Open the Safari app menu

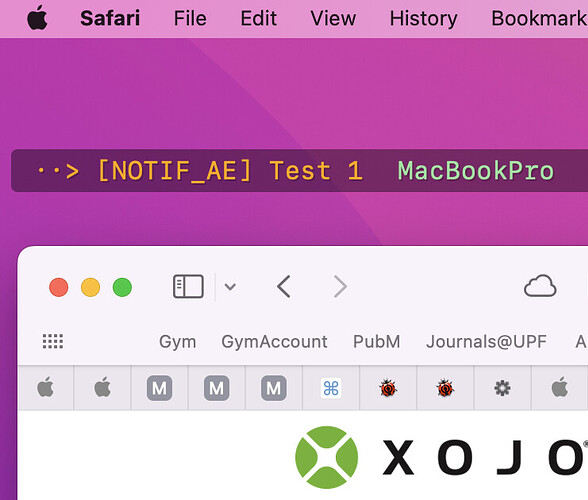(x=110, y=18)
